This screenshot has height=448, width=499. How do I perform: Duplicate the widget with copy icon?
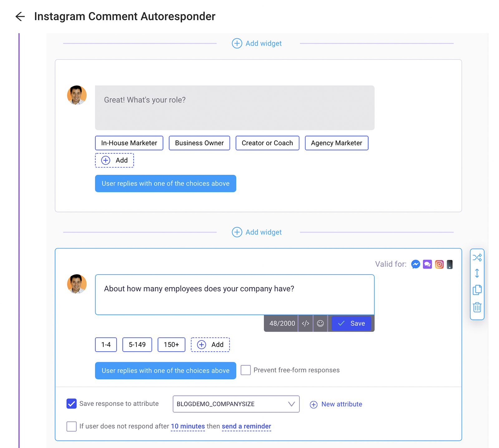477,290
